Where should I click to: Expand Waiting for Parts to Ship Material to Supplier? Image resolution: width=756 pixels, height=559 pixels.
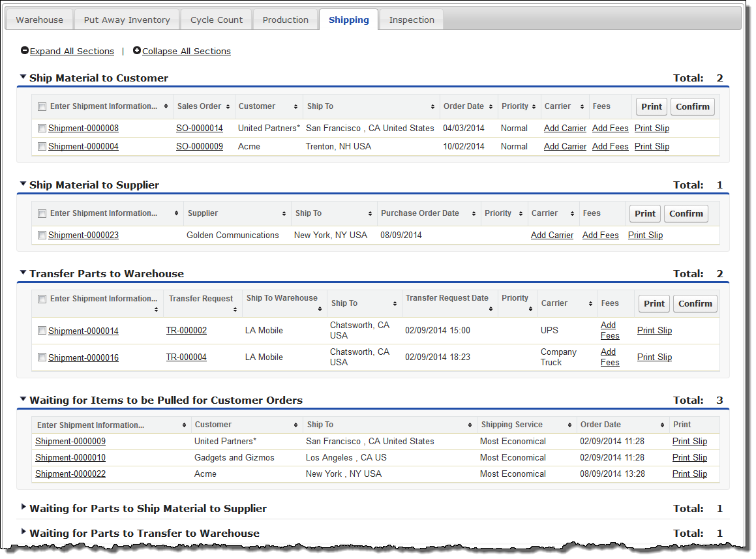[x=23, y=507]
